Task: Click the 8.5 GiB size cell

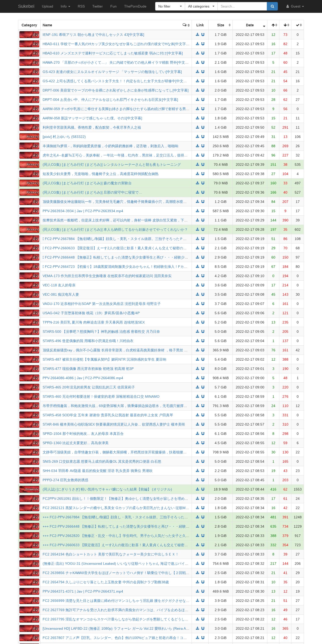Action: pyautogui.click(x=220, y=267)
